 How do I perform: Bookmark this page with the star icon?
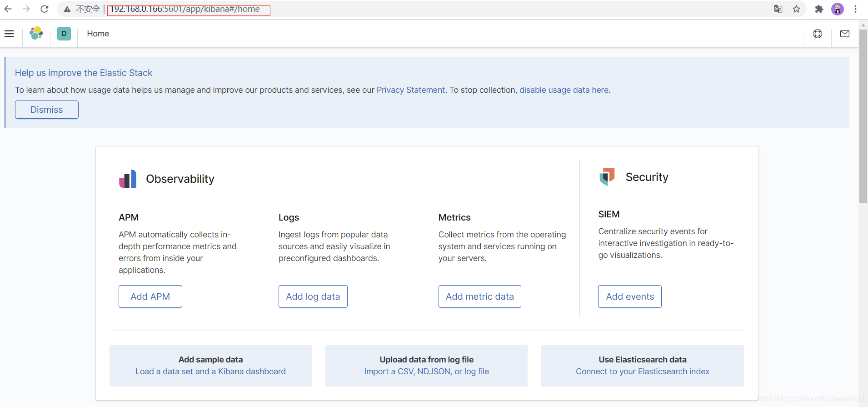pyautogui.click(x=796, y=9)
